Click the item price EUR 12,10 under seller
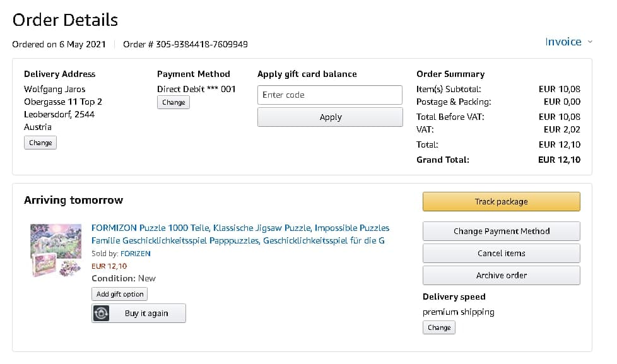Image resolution: width=617 pixels, height=364 pixels. [x=109, y=266]
